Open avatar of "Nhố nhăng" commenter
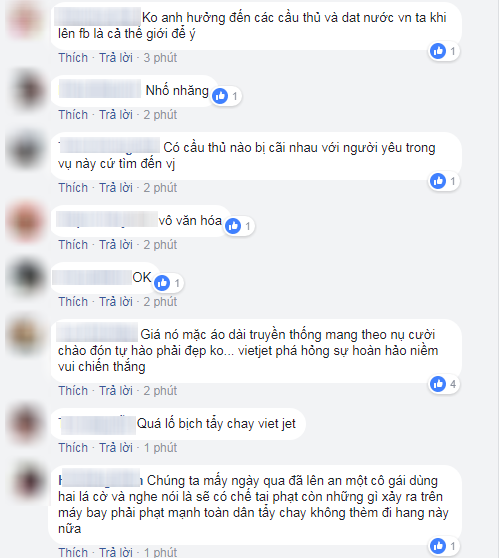Image resolution: width=499 pixels, height=558 pixels. (x=26, y=90)
